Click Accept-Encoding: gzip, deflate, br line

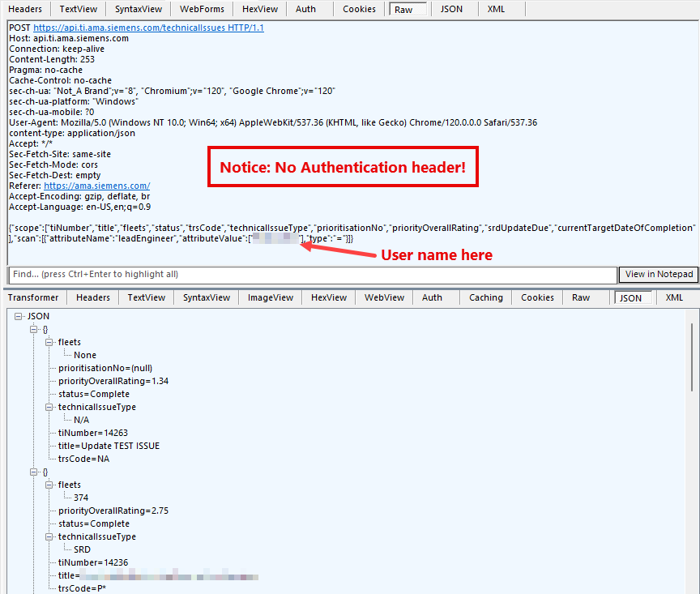click(79, 196)
